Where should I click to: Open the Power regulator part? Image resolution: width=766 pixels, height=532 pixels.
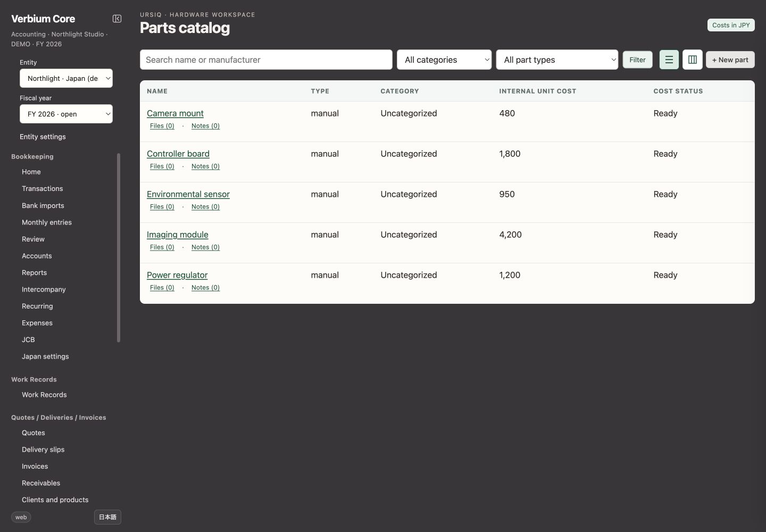[x=177, y=275]
